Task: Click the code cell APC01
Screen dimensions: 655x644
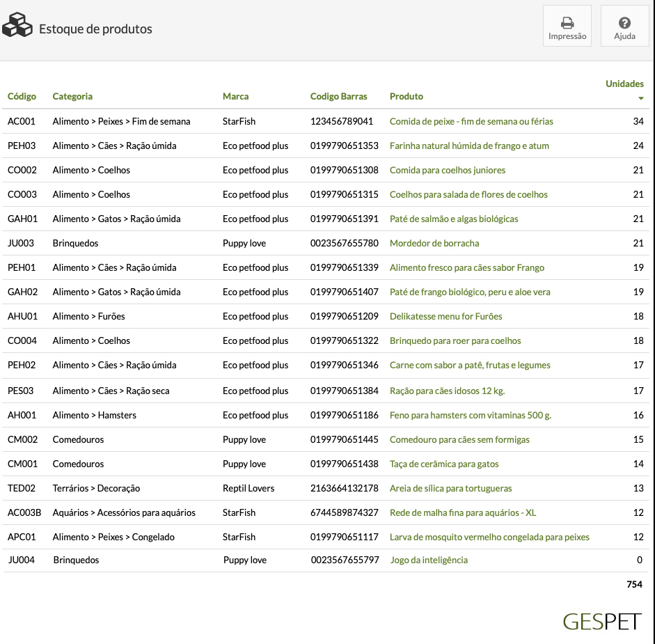Action: pos(22,537)
